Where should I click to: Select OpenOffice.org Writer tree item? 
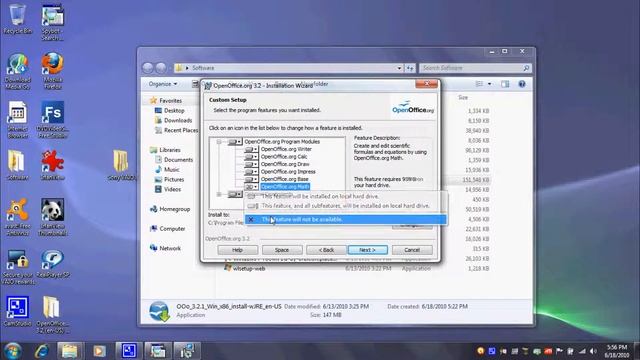pyautogui.click(x=286, y=149)
